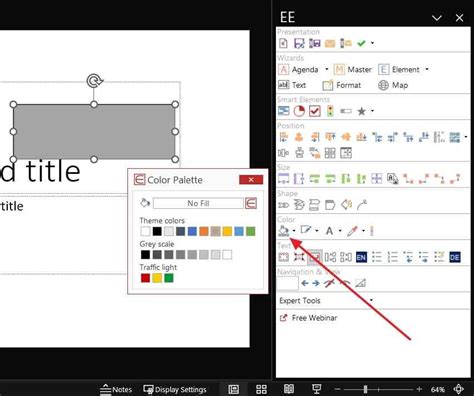
Task: Click the EN language button
Action: (x=361, y=257)
